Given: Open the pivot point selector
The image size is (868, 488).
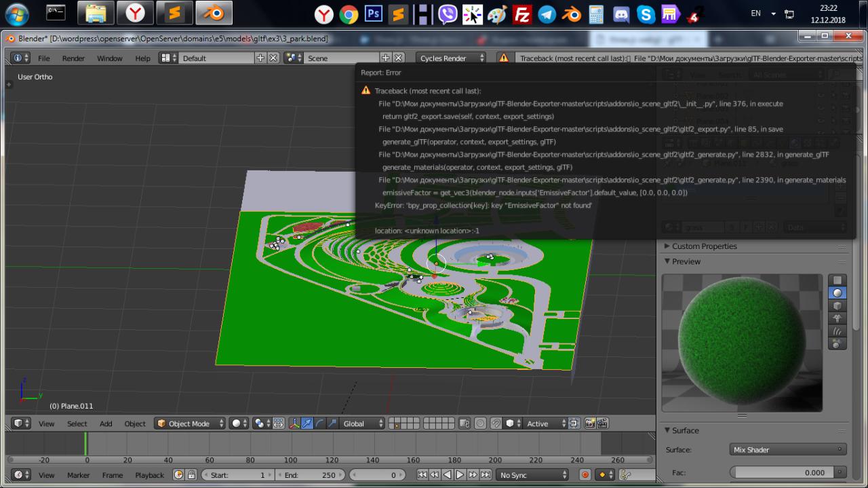Looking at the screenshot, I should 261,424.
